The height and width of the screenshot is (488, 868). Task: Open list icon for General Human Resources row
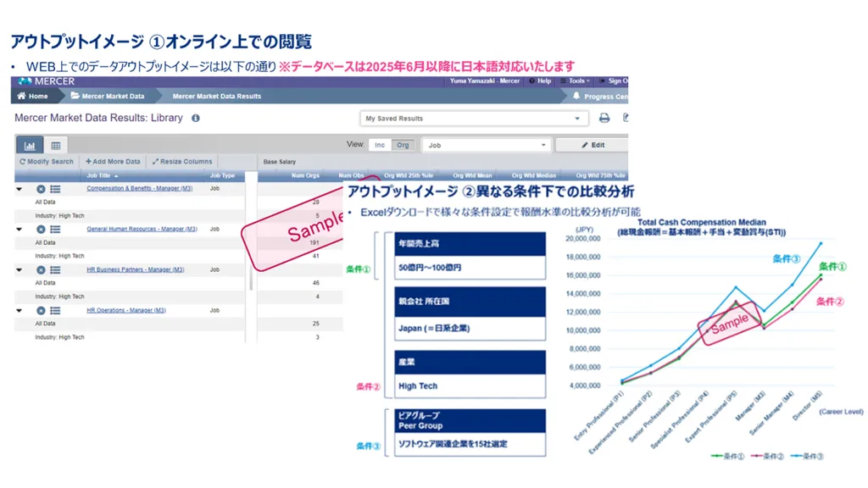[x=55, y=230]
